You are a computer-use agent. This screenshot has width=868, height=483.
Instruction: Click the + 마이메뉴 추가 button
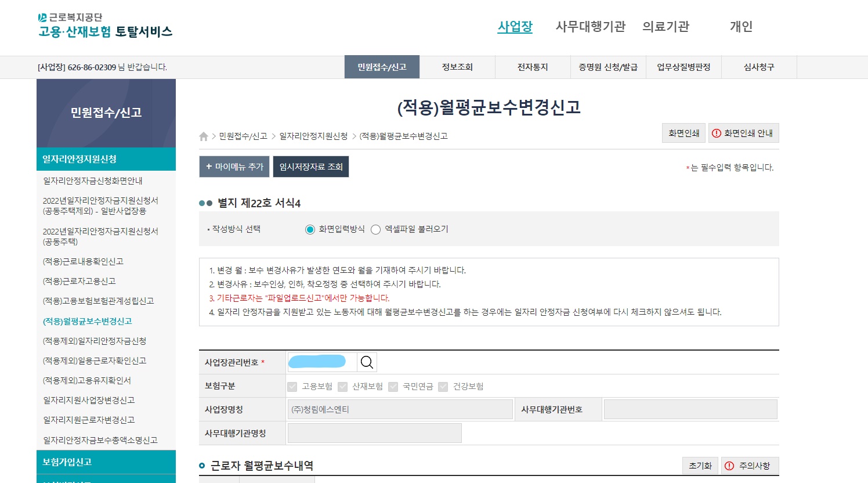pos(234,167)
